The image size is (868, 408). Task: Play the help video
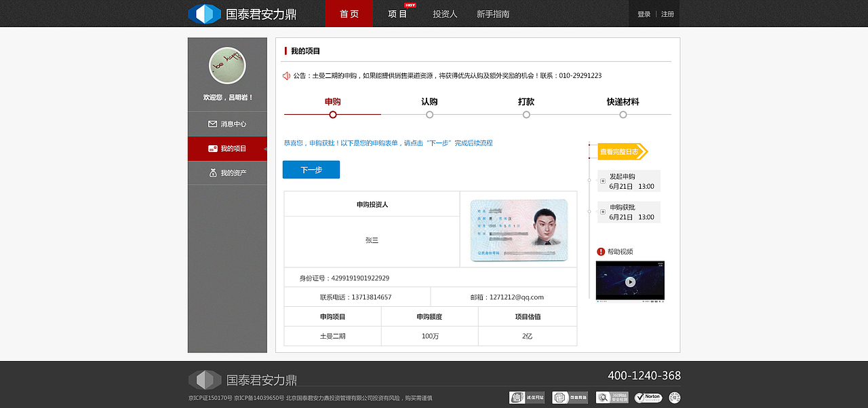click(630, 282)
